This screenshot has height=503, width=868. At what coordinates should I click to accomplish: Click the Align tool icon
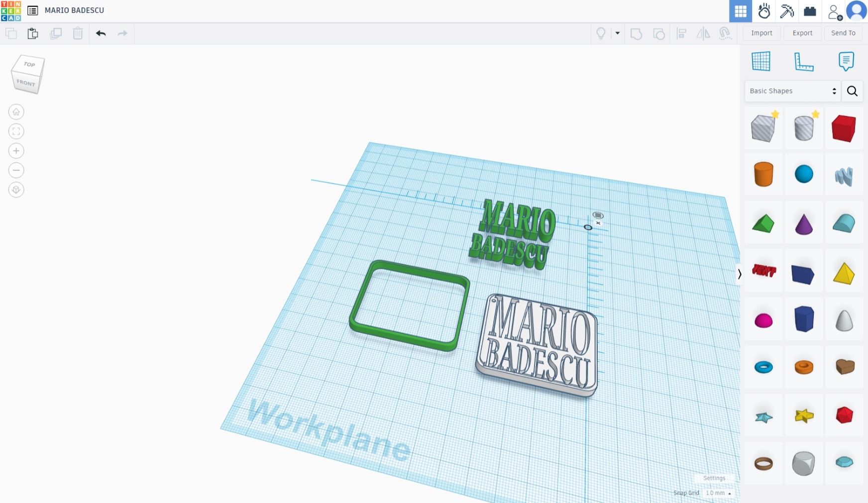click(682, 34)
